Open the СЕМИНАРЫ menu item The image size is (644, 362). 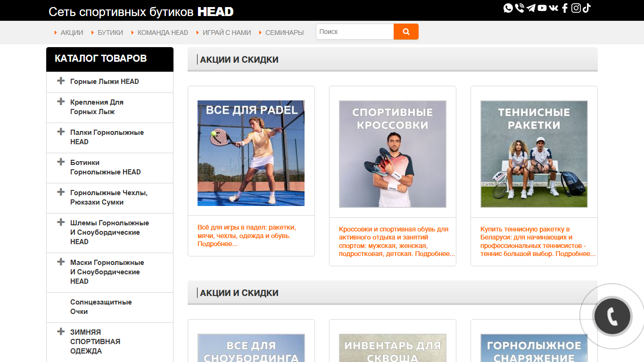tap(284, 33)
